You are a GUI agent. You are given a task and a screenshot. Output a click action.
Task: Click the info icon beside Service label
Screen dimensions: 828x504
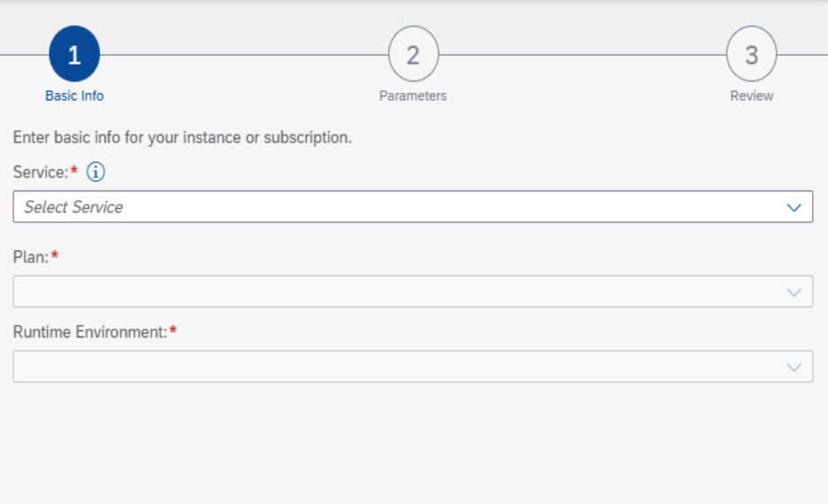tap(96, 172)
